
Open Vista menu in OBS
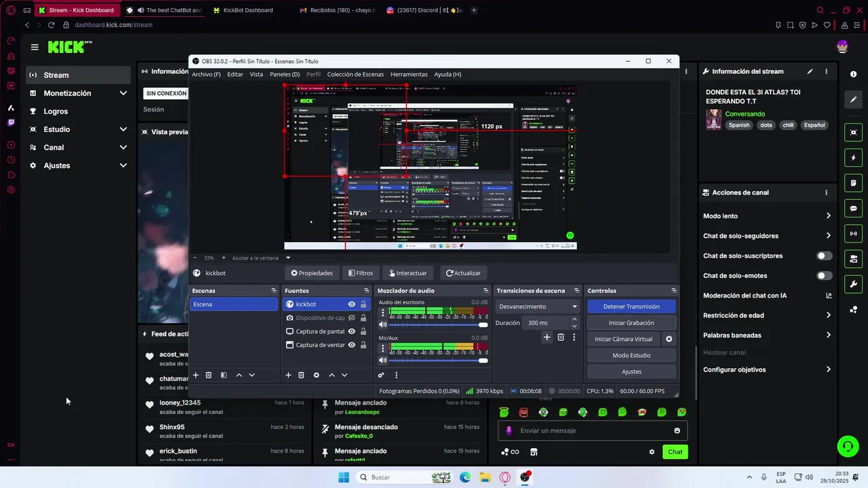256,75
